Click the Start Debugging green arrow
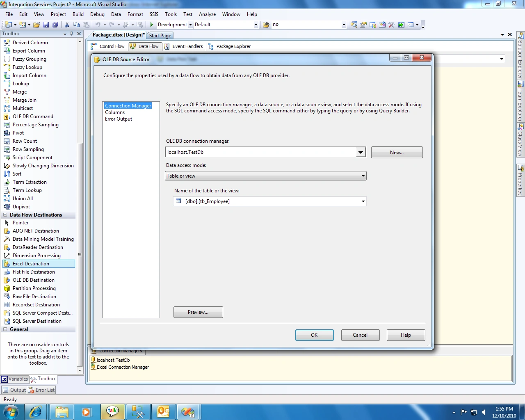The height and width of the screenshot is (420, 525). [152, 25]
